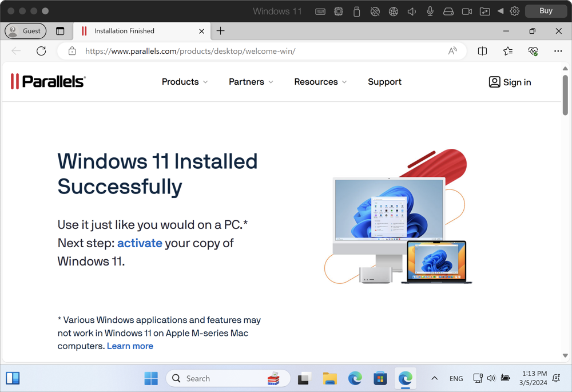Screen dimensions: 572x392
Task: Click the camera icon in Parallels toolbar
Action: pos(467,11)
